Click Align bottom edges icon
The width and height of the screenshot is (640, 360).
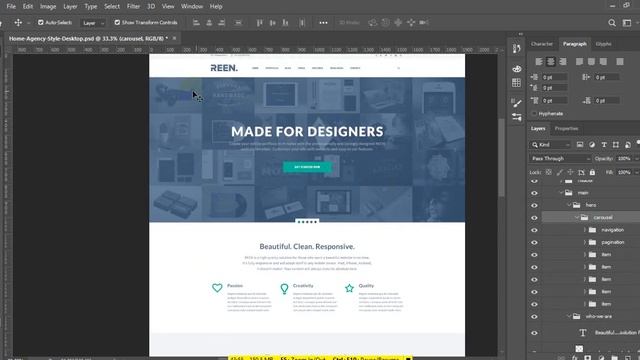pyautogui.click(x=285, y=22)
